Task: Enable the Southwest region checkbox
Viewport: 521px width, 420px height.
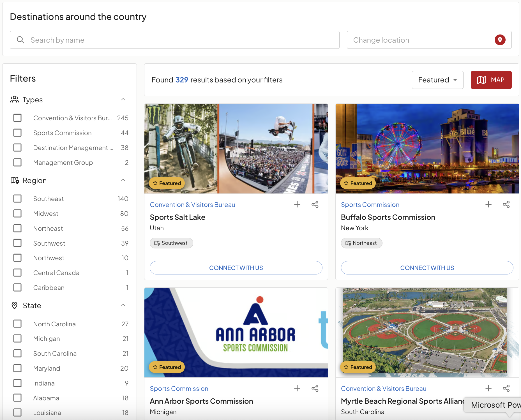Action: [x=17, y=243]
